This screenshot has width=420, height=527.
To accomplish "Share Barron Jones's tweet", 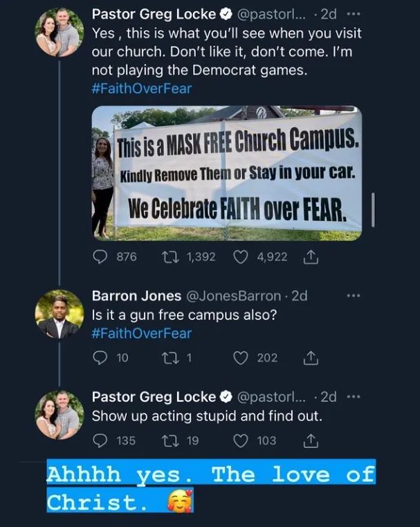I will [311, 357].
